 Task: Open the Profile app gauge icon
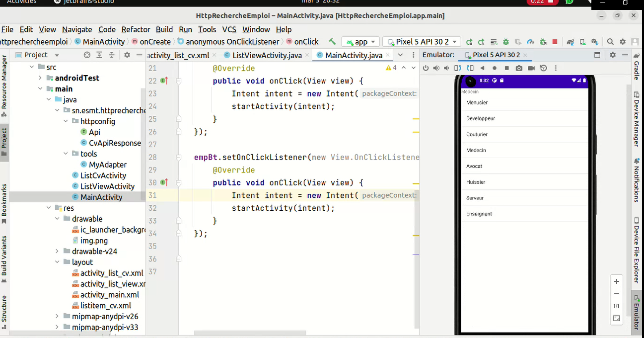[530, 42]
